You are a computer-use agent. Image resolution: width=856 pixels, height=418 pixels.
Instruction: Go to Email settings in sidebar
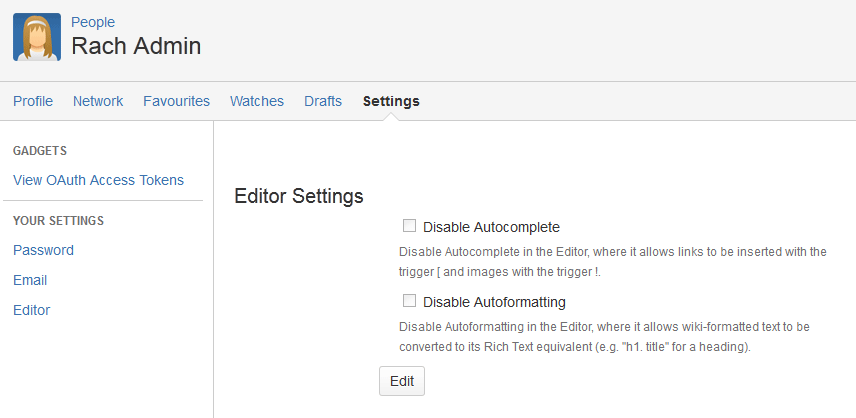pyautogui.click(x=30, y=280)
